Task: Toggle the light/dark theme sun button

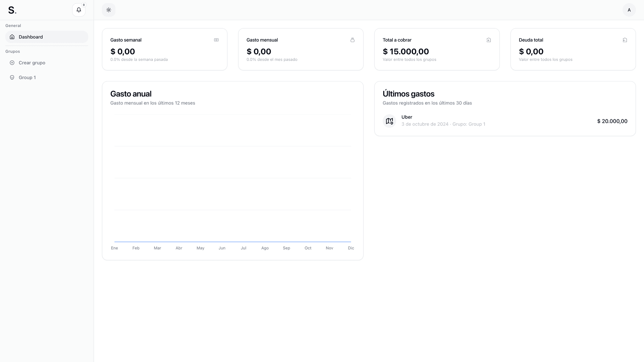Action: click(x=108, y=10)
